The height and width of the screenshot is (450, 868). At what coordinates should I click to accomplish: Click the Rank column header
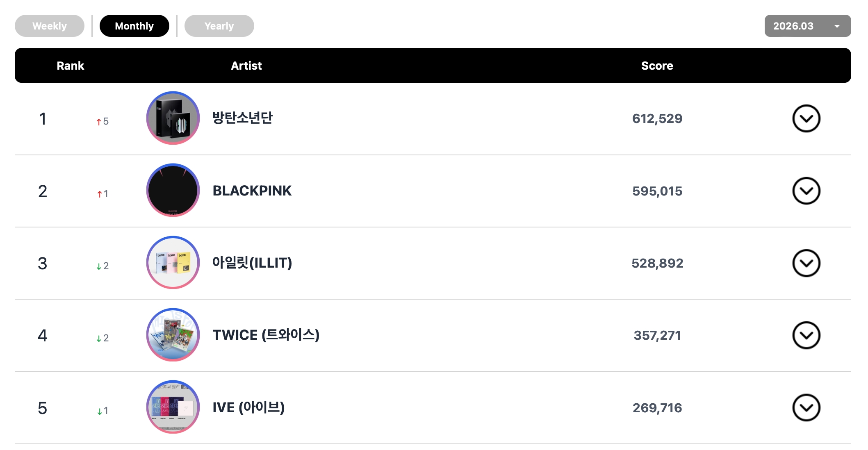(x=70, y=66)
